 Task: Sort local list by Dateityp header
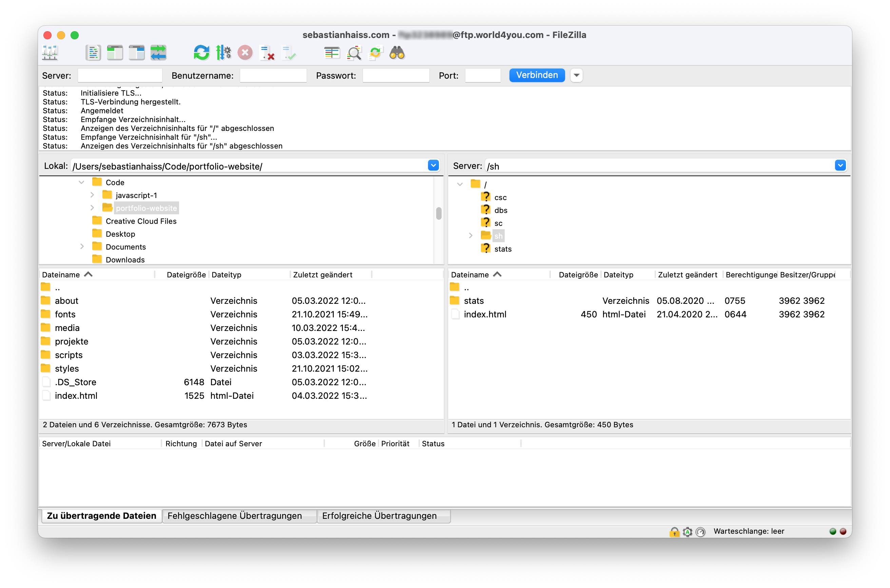[x=249, y=274]
